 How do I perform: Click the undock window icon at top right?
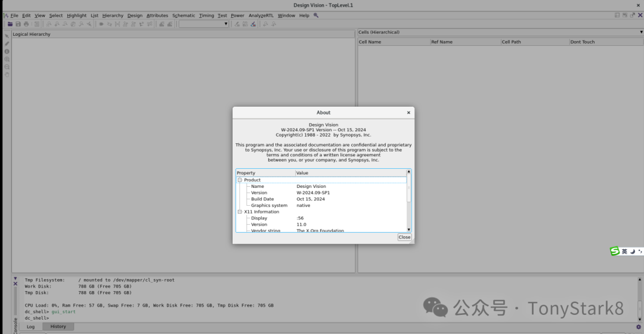click(x=633, y=15)
